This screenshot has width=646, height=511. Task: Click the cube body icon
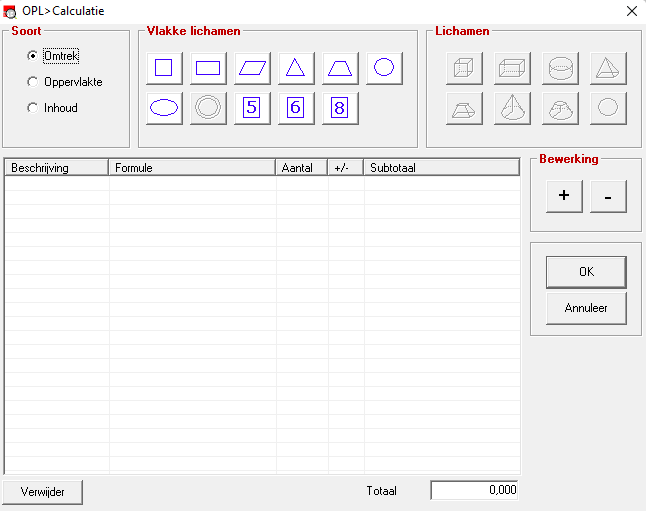point(464,68)
